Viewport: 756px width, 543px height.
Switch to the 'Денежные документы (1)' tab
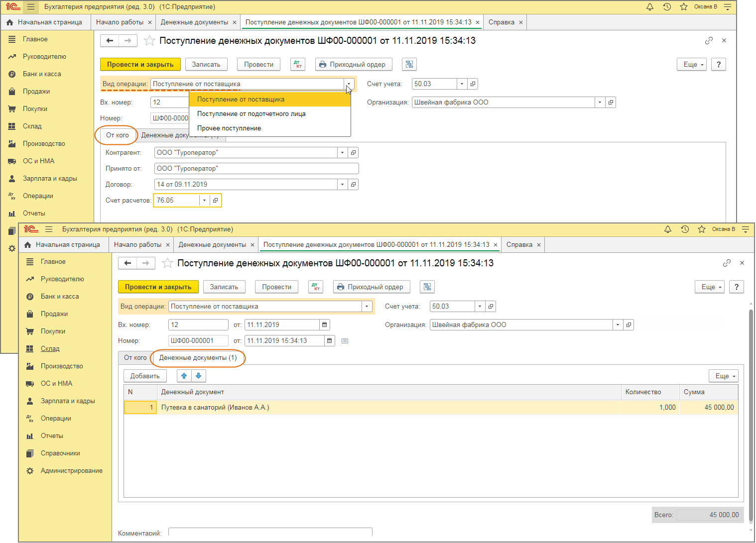pyautogui.click(x=198, y=358)
